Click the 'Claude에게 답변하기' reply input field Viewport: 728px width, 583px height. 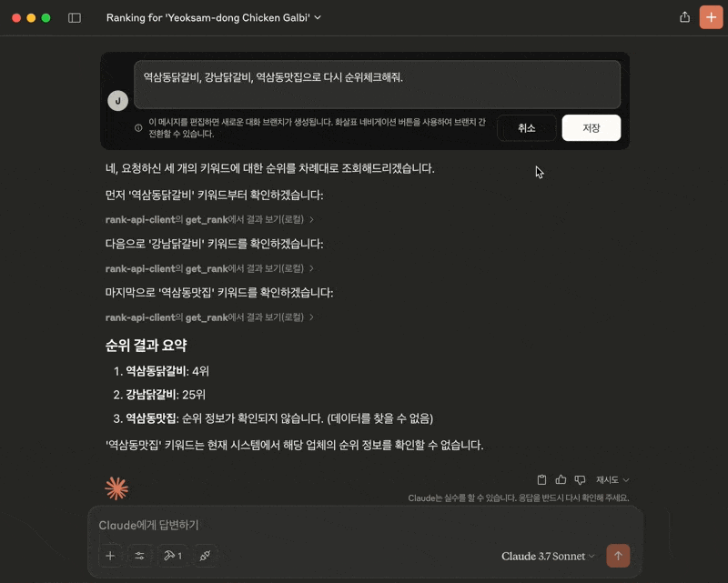click(365, 526)
